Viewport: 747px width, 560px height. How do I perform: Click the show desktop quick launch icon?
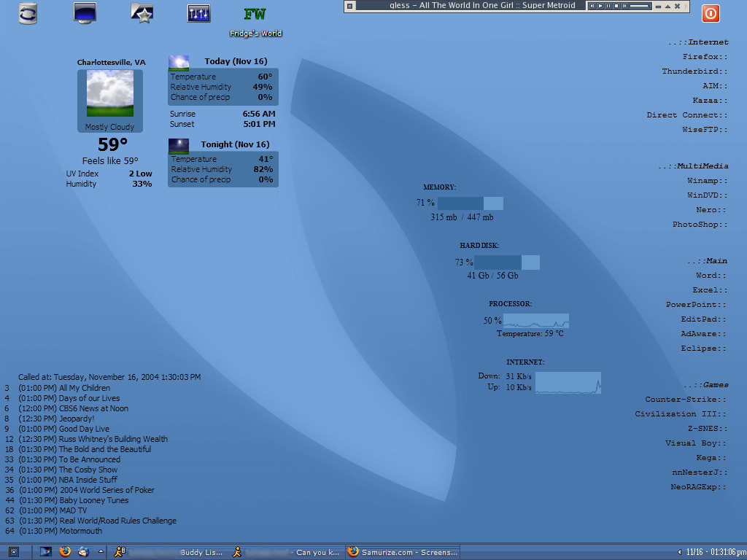pyautogui.click(x=46, y=552)
